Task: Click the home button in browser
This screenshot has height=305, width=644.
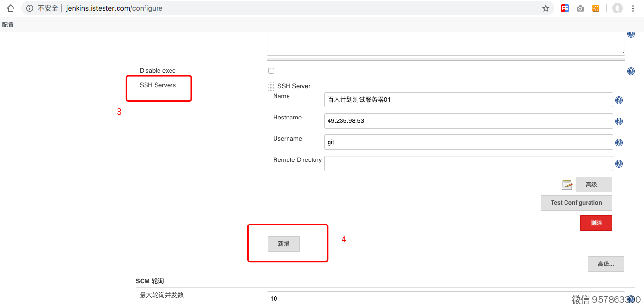Action: (11, 8)
